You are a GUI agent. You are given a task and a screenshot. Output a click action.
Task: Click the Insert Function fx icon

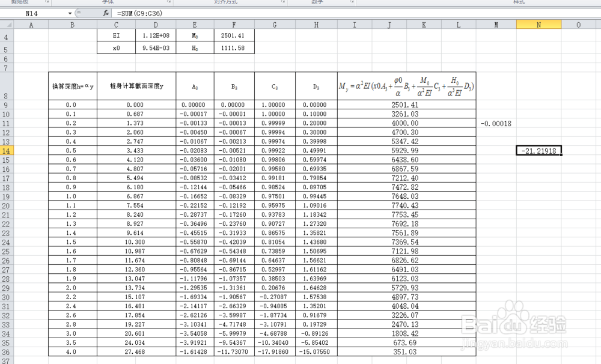tap(106, 13)
